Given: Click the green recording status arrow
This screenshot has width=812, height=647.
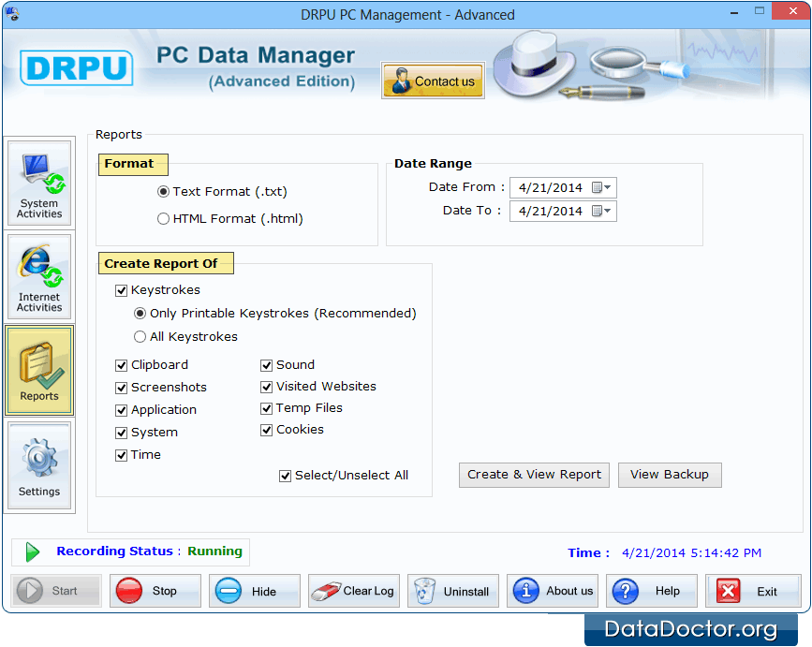Looking at the screenshot, I should (33, 552).
